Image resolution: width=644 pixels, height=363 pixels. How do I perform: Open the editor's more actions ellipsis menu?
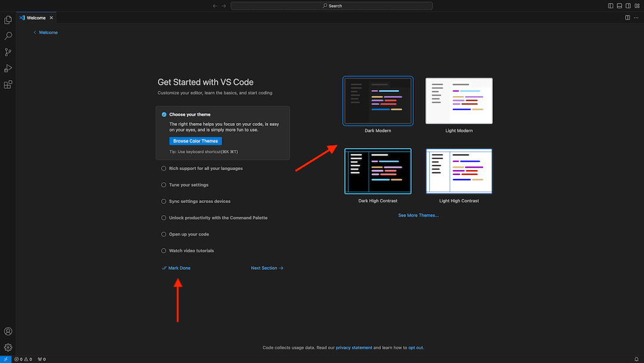point(636,18)
